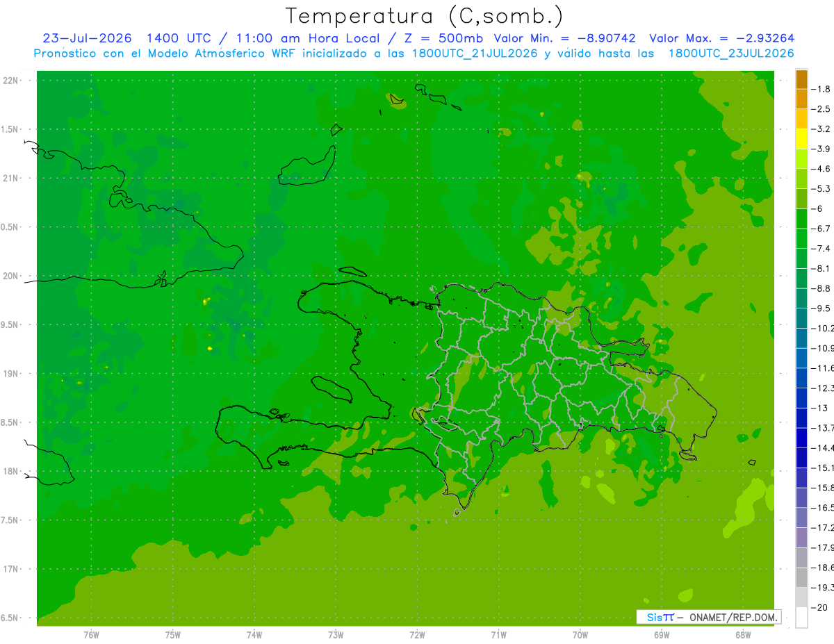The image size is (834, 644).
Task: Click the 70W longitude axis label
Action: click(580, 634)
